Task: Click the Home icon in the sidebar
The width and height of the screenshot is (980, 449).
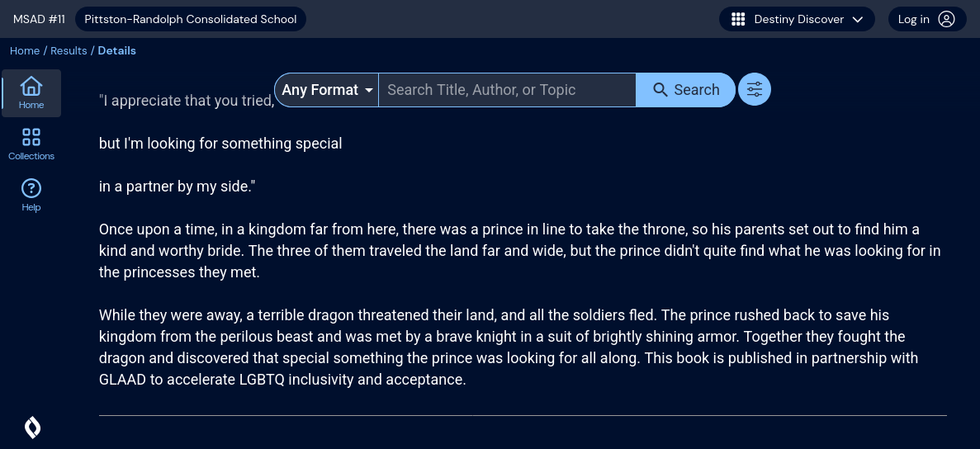Action: (x=31, y=87)
